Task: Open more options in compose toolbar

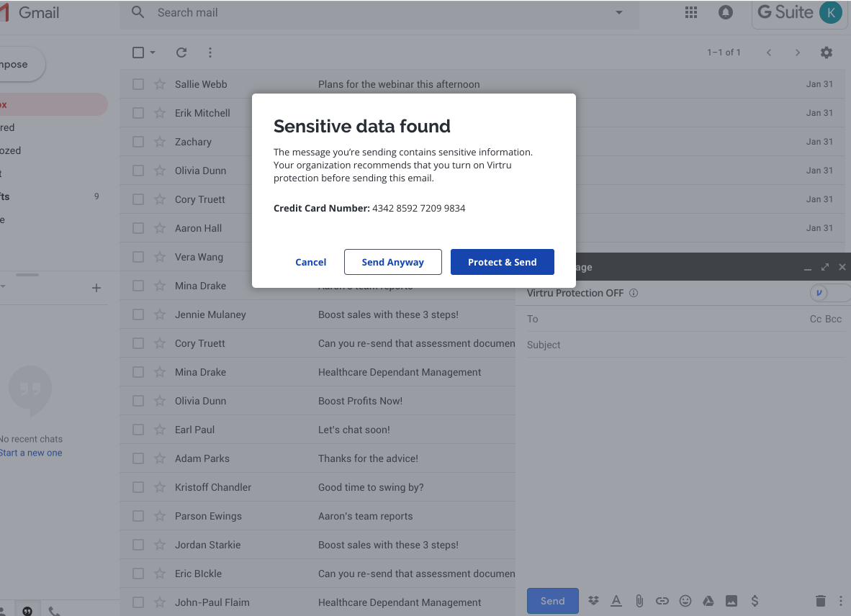Action: [841, 601]
